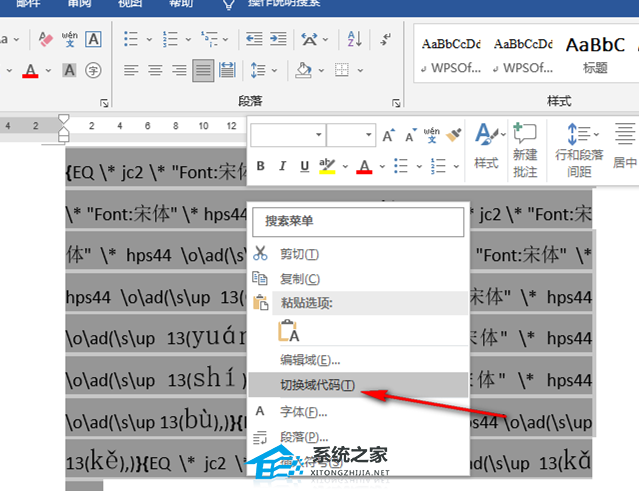Select align right in paragraph group
The height and width of the screenshot is (491, 639).
click(x=179, y=70)
